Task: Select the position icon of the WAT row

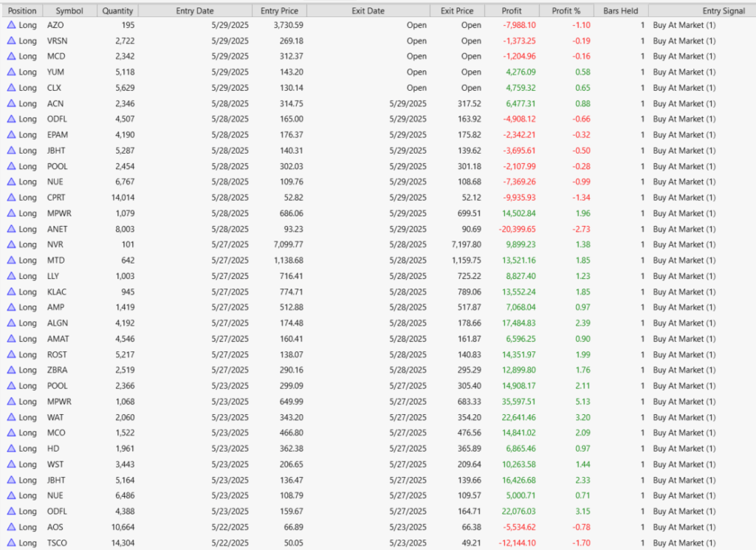Action: pyautogui.click(x=11, y=417)
